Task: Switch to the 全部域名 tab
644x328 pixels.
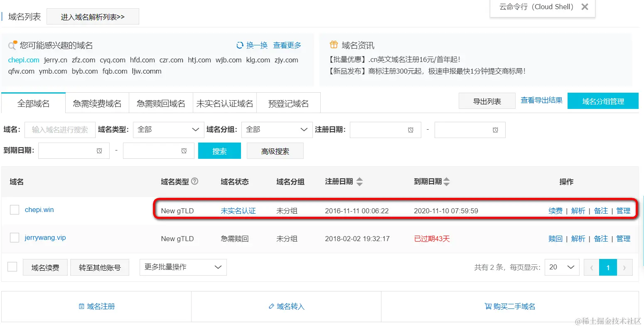Action: pos(33,103)
